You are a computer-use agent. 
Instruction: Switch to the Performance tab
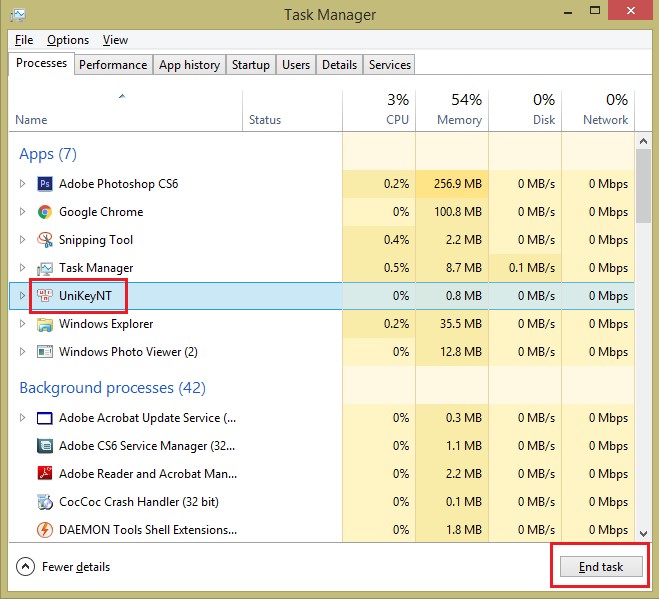coord(113,65)
